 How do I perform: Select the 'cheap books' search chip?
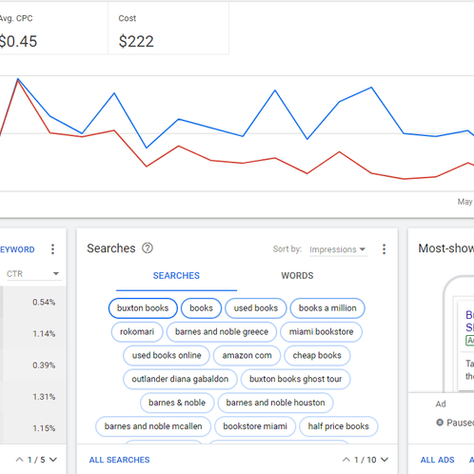pyautogui.click(x=317, y=355)
